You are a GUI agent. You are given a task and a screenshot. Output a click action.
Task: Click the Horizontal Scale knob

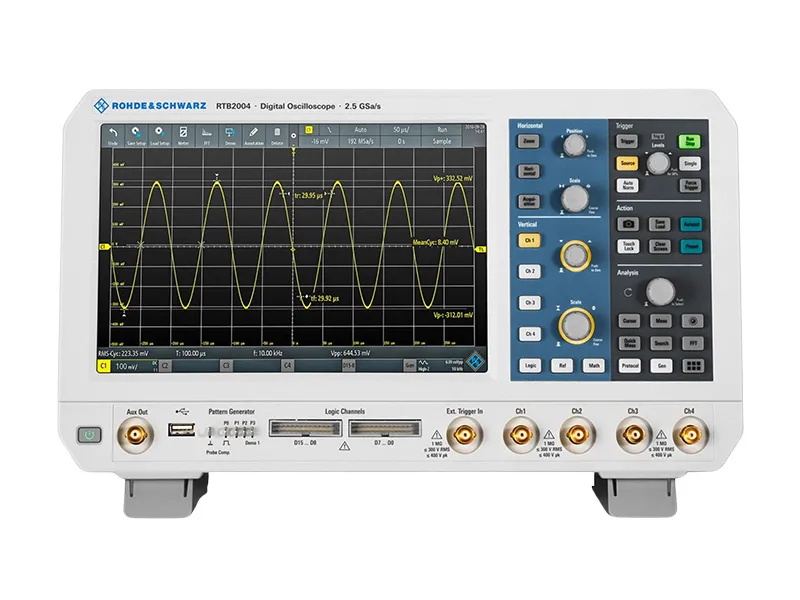(575, 198)
